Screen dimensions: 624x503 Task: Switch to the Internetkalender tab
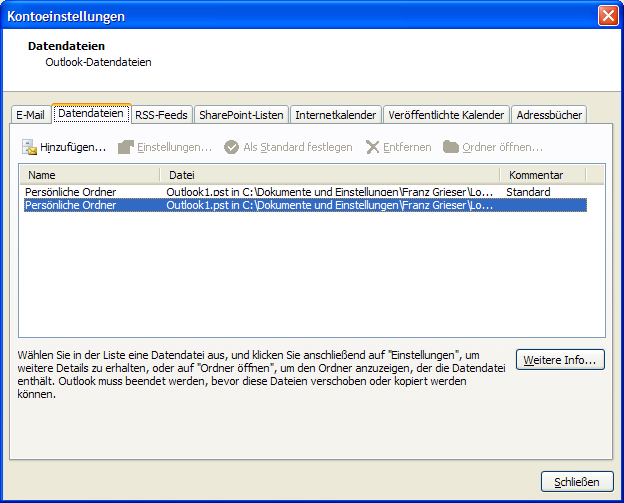[x=336, y=115]
